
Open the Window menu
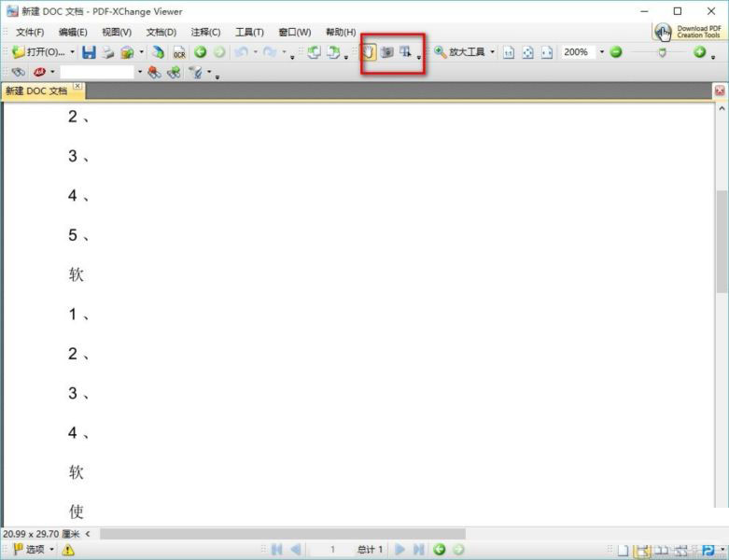295,32
